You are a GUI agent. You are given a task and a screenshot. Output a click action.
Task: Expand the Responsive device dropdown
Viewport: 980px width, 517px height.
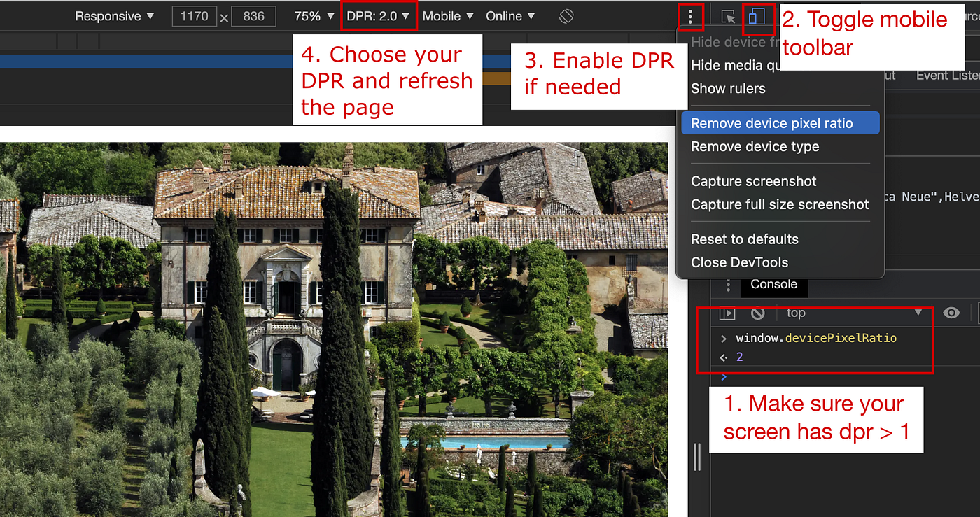point(114,16)
